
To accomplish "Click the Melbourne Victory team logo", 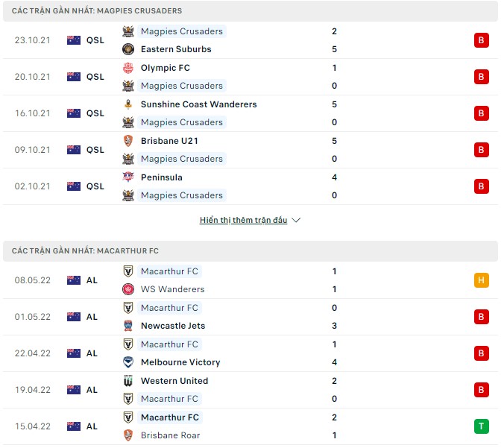I will click(128, 362).
